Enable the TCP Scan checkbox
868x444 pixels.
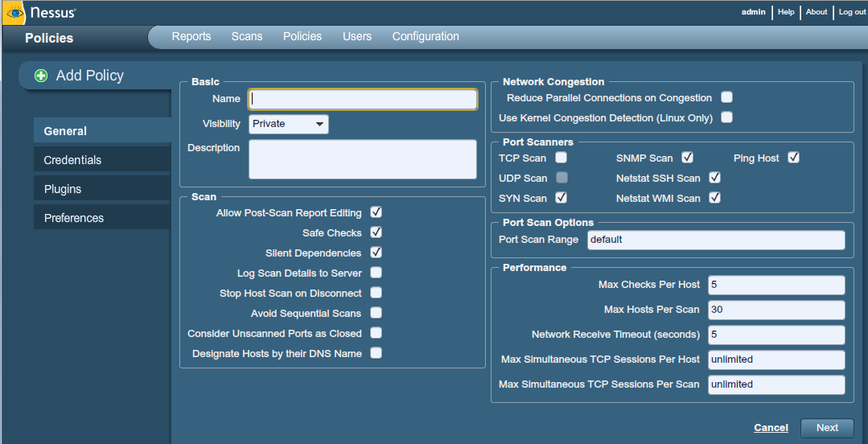(x=562, y=158)
